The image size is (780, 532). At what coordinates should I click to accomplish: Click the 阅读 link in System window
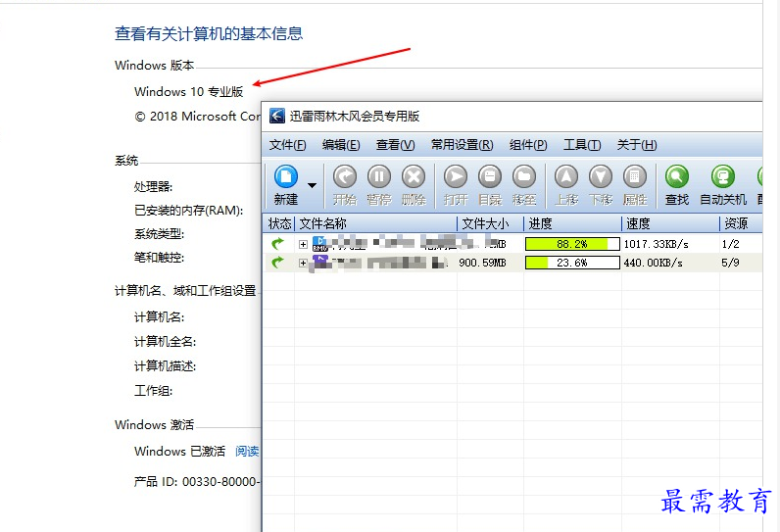(x=247, y=451)
